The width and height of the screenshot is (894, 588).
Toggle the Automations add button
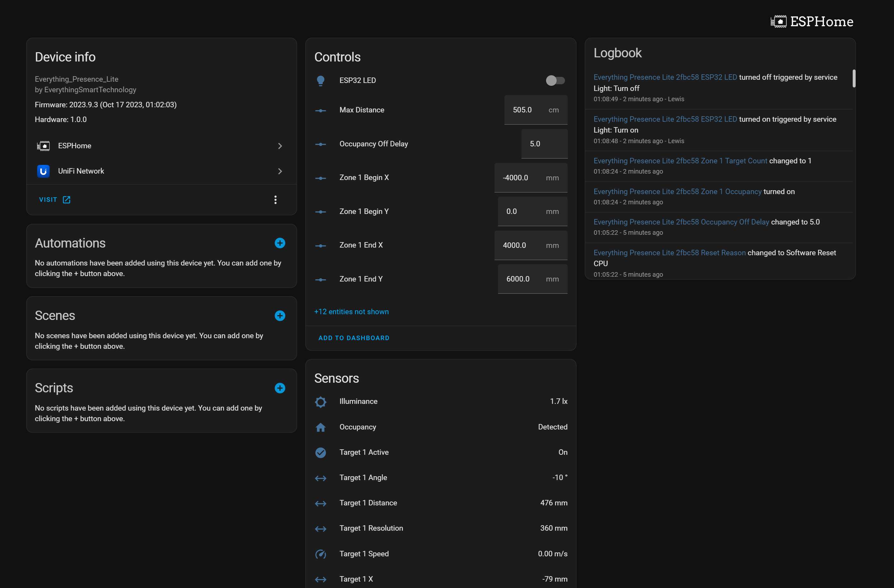[x=279, y=243]
